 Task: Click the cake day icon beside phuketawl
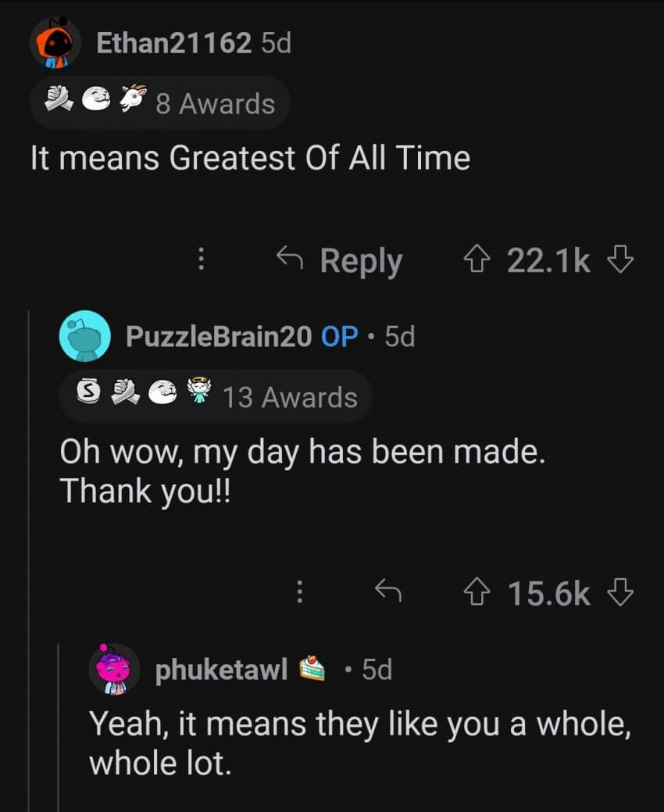click(x=312, y=669)
